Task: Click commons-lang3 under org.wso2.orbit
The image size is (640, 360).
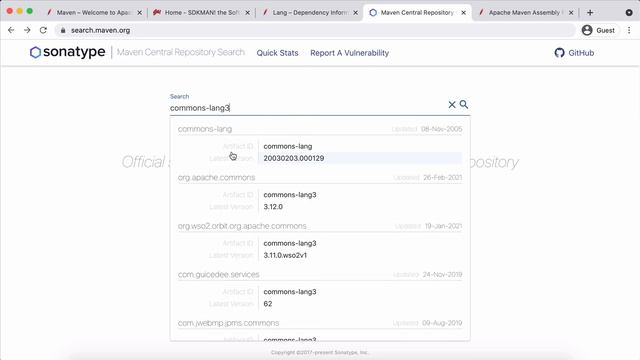Action: (290, 243)
